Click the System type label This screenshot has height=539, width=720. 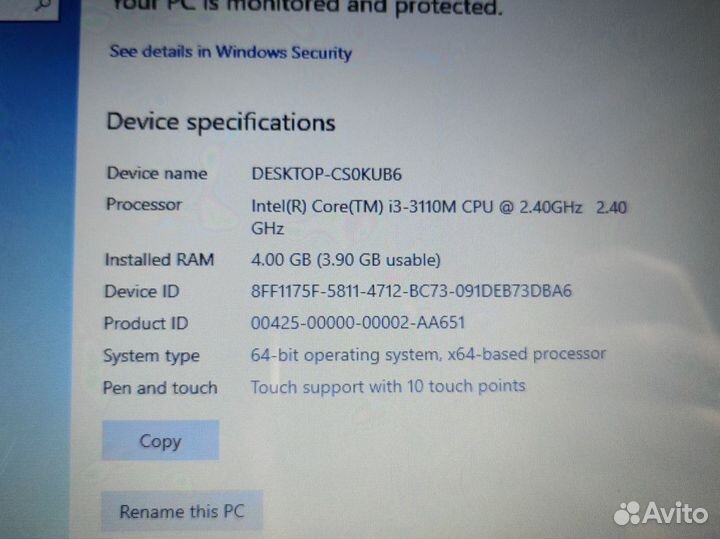[152, 356]
